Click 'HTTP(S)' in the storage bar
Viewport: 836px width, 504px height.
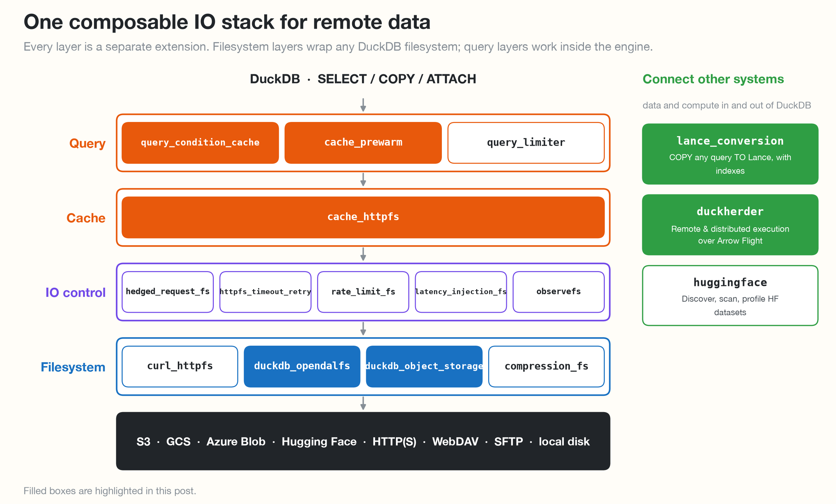click(x=394, y=442)
